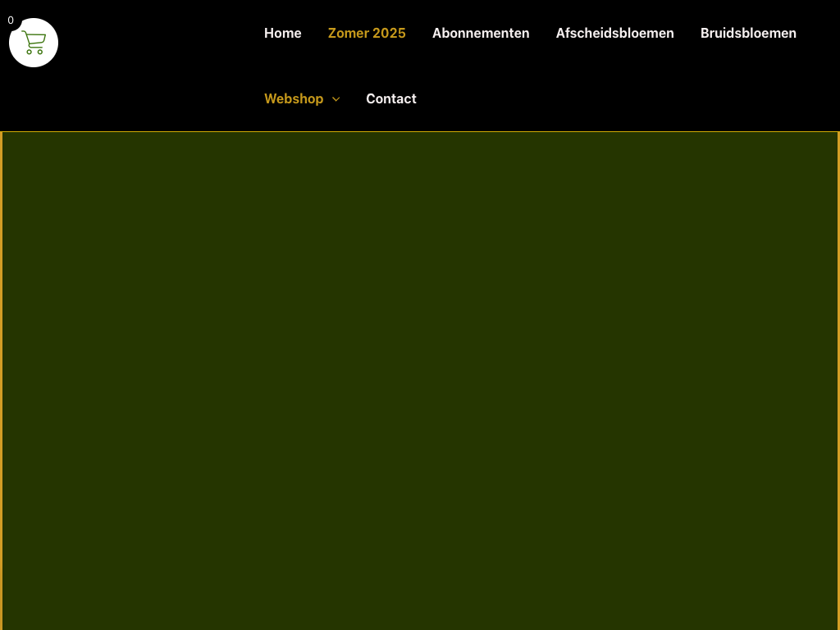Click '2025' in the highlighted nav item

point(389,33)
